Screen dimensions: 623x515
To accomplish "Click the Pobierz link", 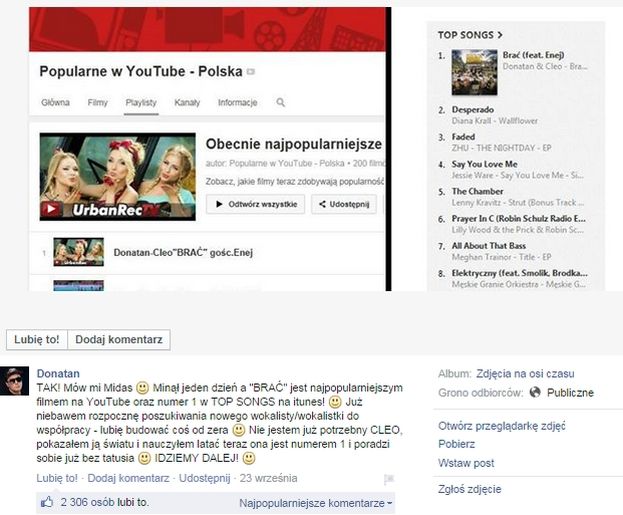I will click(457, 444).
